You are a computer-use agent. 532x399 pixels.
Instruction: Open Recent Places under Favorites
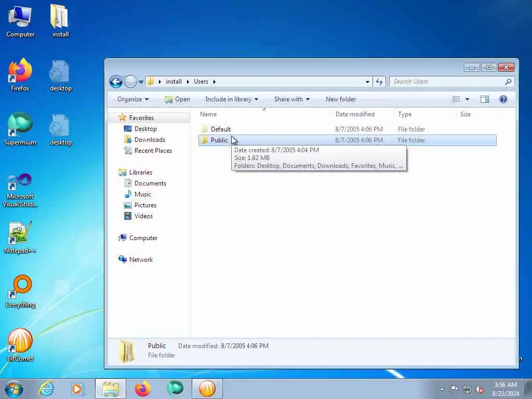(153, 150)
